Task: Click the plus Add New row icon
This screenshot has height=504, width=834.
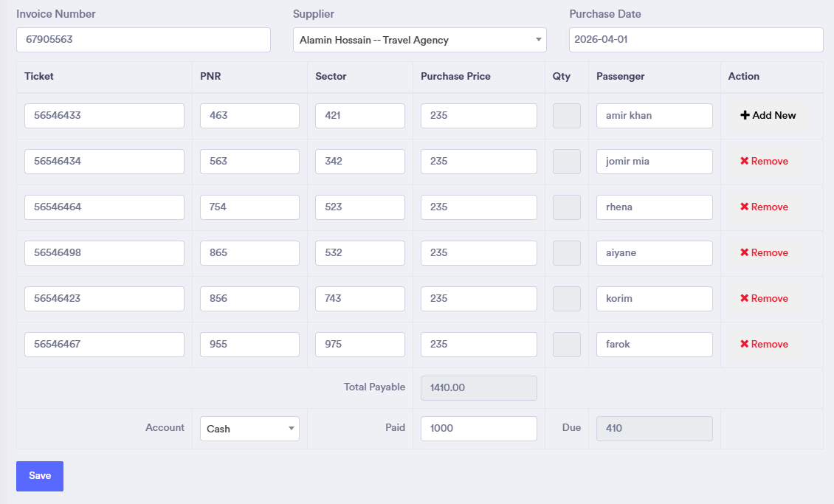Action: pos(745,115)
